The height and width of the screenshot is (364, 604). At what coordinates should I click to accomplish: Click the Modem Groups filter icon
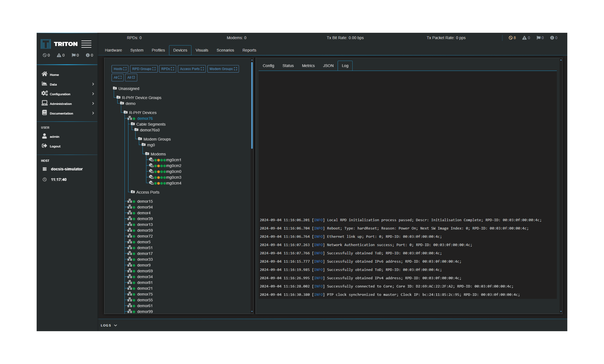[x=236, y=69]
